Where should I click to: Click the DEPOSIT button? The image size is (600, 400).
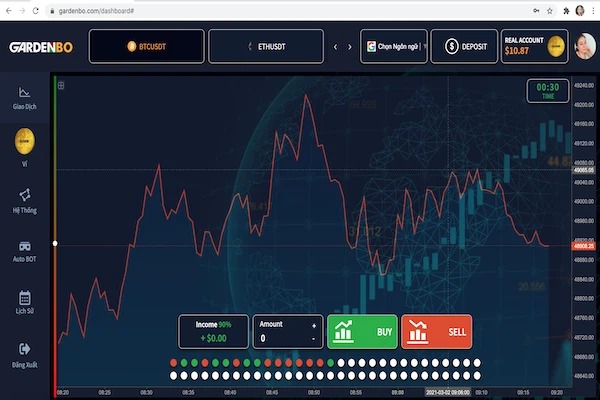[x=464, y=46]
